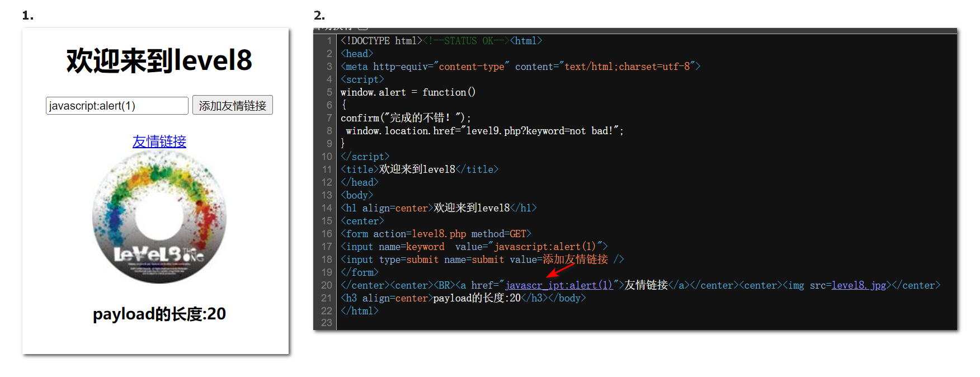Click the form action=level8.php tag line
The image size is (980, 377).
pyautogui.click(x=436, y=234)
